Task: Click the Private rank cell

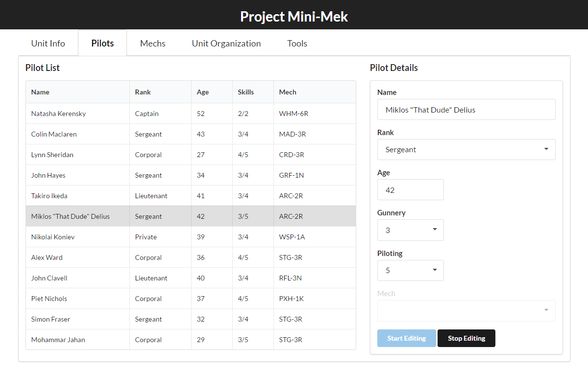Action: pyautogui.click(x=161, y=237)
